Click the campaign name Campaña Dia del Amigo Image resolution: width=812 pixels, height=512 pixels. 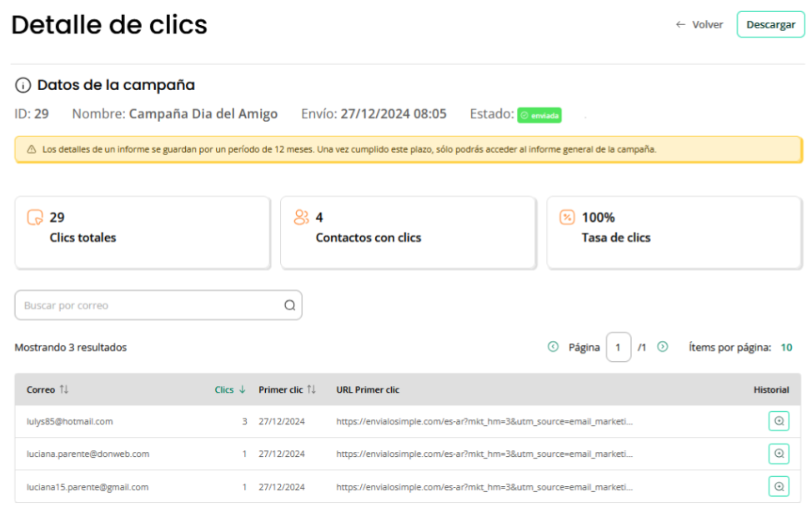tap(203, 114)
